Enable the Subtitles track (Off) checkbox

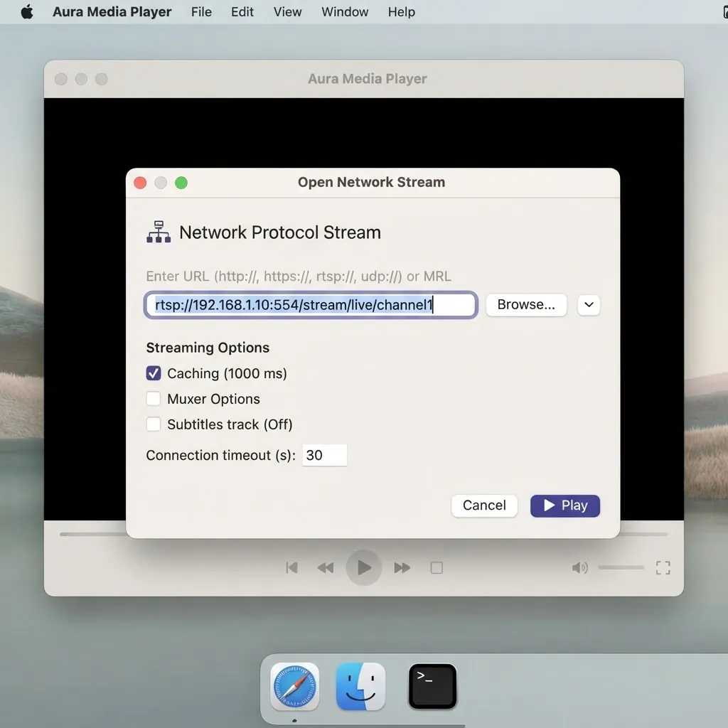[x=154, y=424]
